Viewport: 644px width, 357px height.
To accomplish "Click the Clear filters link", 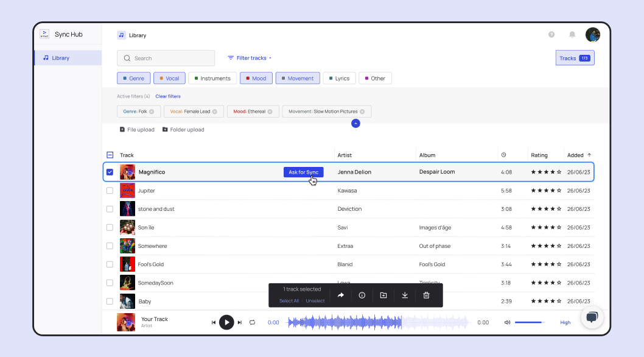I will pyautogui.click(x=168, y=96).
